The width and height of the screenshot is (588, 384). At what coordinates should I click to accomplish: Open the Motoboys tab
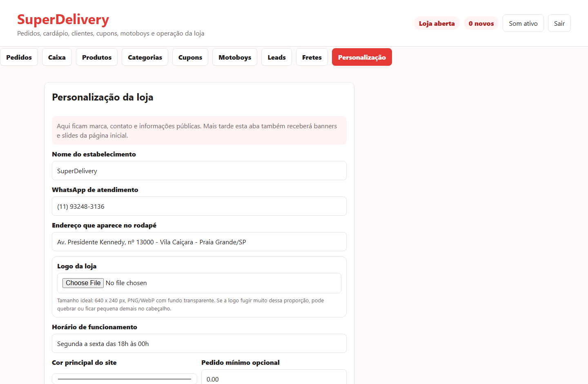(235, 57)
